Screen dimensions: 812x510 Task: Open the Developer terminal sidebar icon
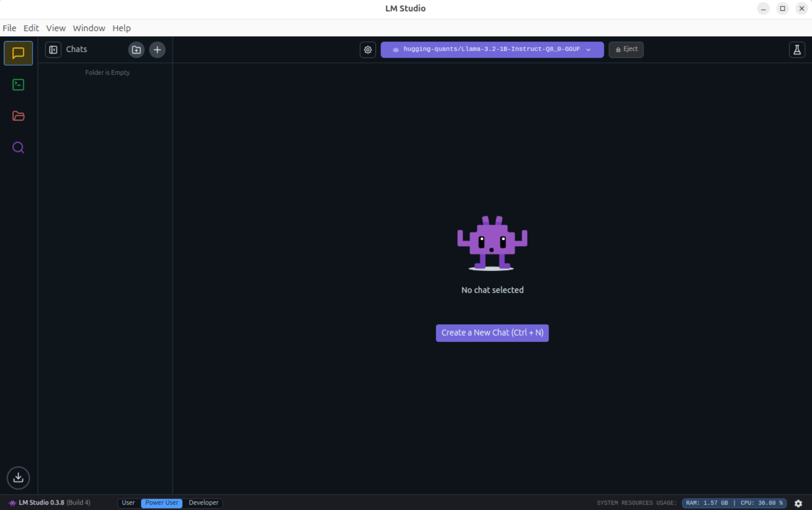[18, 84]
